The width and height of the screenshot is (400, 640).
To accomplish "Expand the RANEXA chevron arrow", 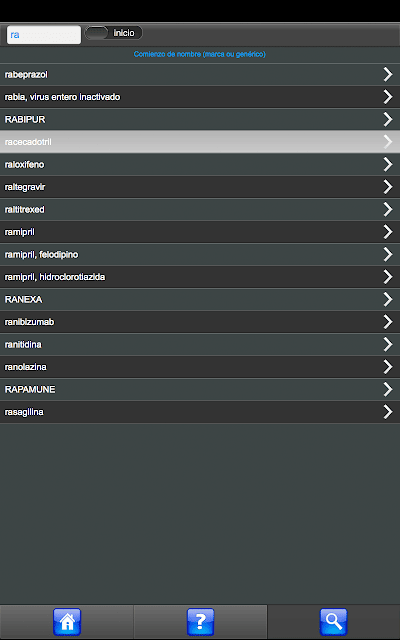I will (388, 299).
